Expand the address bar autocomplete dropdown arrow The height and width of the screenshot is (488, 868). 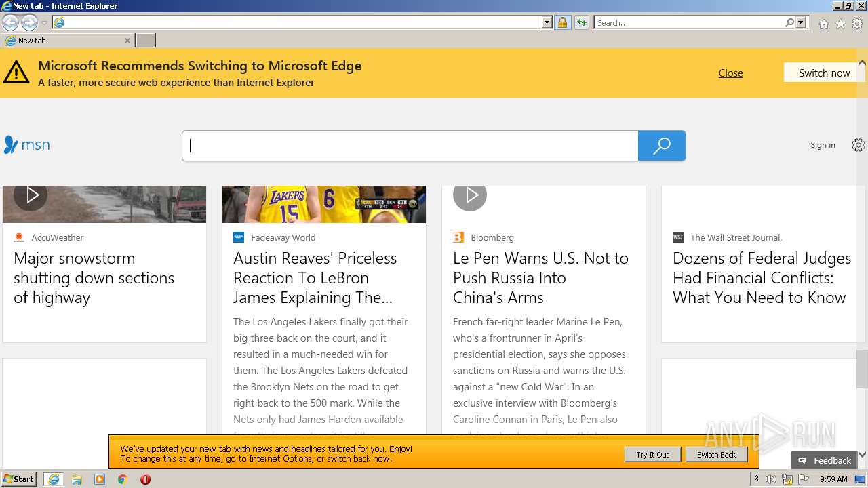coord(547,22)
